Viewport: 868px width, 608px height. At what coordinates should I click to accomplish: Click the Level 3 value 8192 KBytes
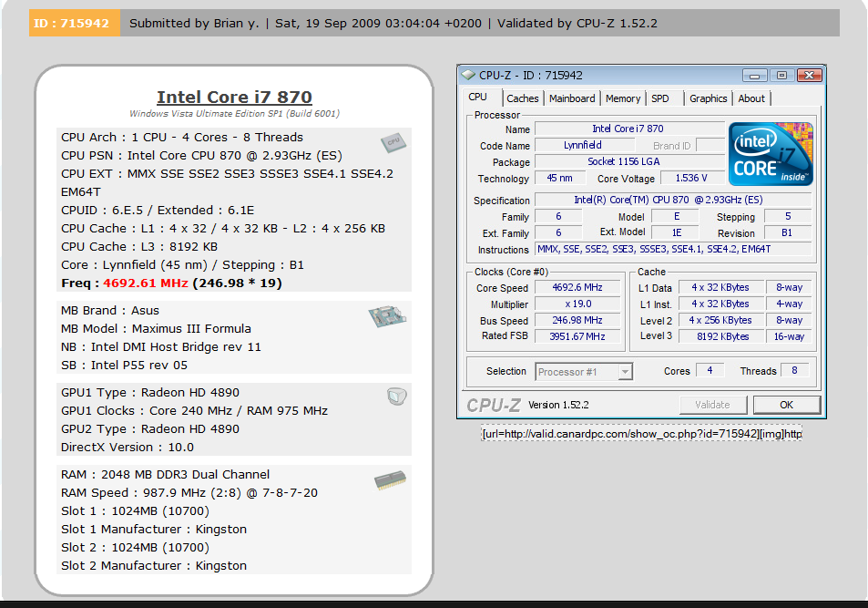pos(720,336)
